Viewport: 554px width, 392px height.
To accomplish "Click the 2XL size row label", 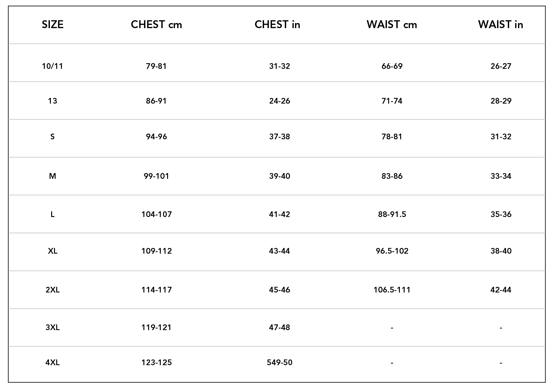I will 52,290.
